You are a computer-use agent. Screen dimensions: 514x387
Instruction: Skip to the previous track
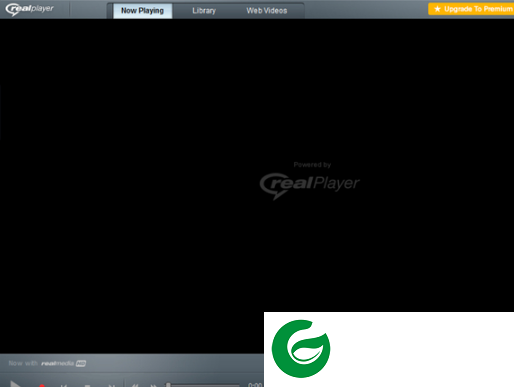[x=64, y=385]
